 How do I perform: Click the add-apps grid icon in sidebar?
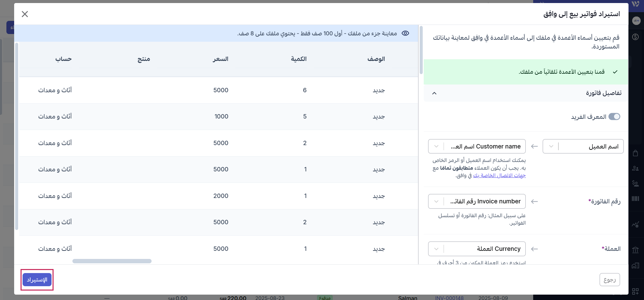point(635,291)
